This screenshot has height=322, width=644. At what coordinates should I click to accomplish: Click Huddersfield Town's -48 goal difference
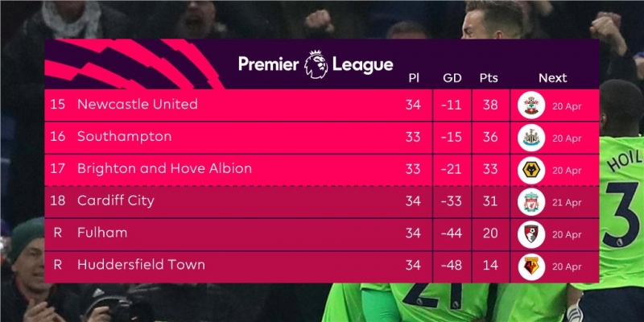pyautogui.click(x=451, y=265)
